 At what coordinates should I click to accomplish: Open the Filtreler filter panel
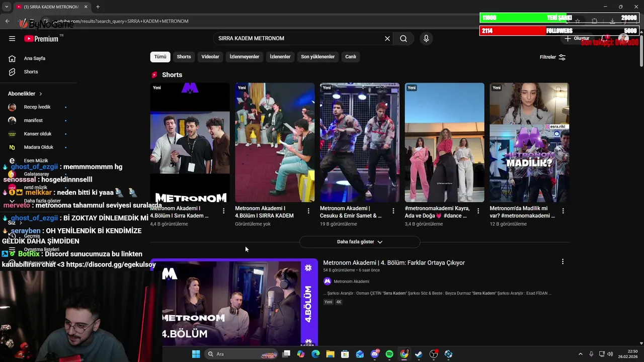tap(552, 57)
